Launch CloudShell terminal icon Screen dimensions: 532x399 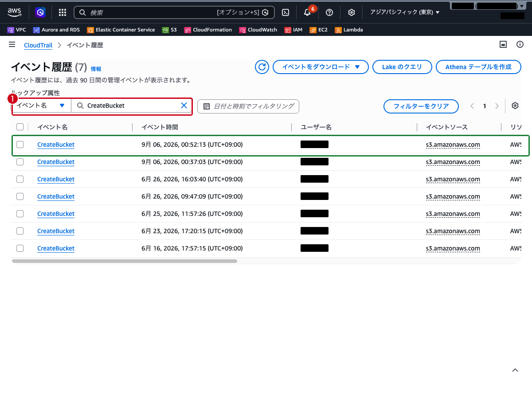(x=286, y=12)
